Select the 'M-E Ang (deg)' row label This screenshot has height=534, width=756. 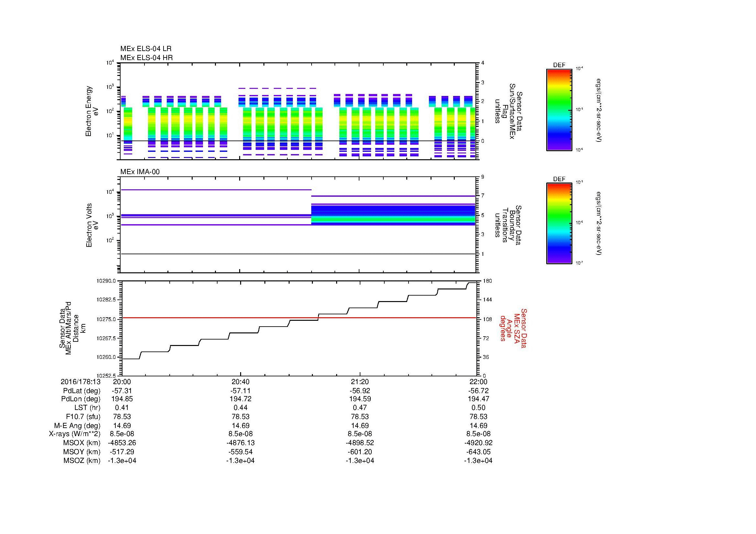tap(77, 425)
